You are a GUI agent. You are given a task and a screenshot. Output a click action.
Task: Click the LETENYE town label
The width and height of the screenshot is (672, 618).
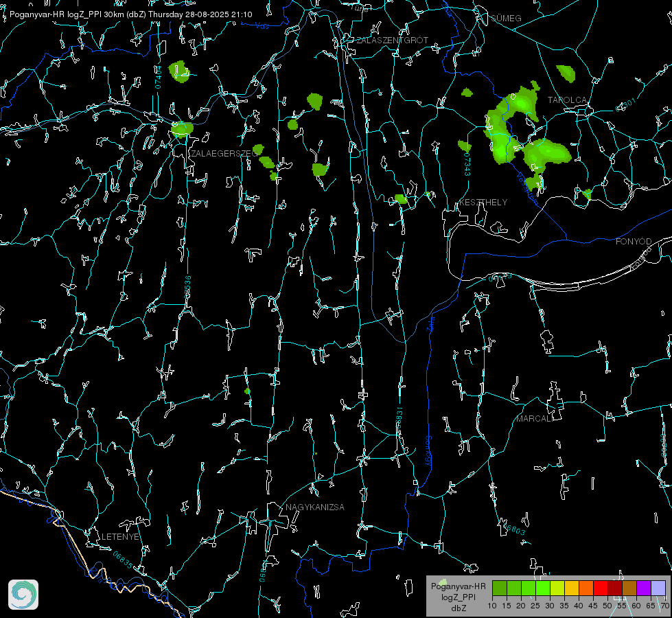coord(120,536)
